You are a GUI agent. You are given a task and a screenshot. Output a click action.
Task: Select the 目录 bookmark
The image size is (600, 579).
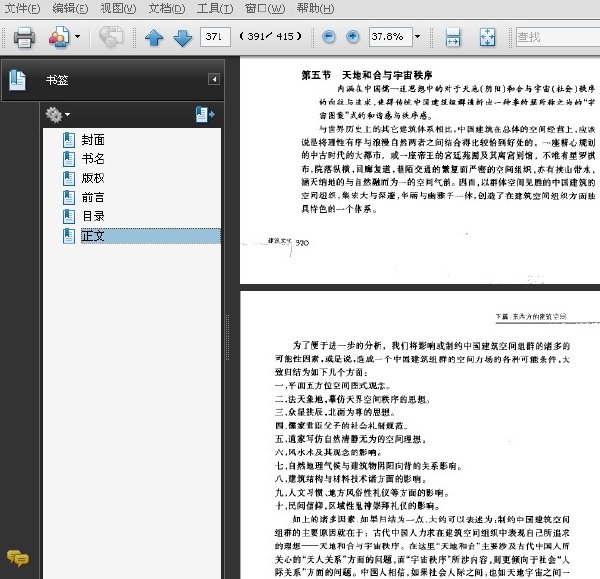click(x=93, y=216)
